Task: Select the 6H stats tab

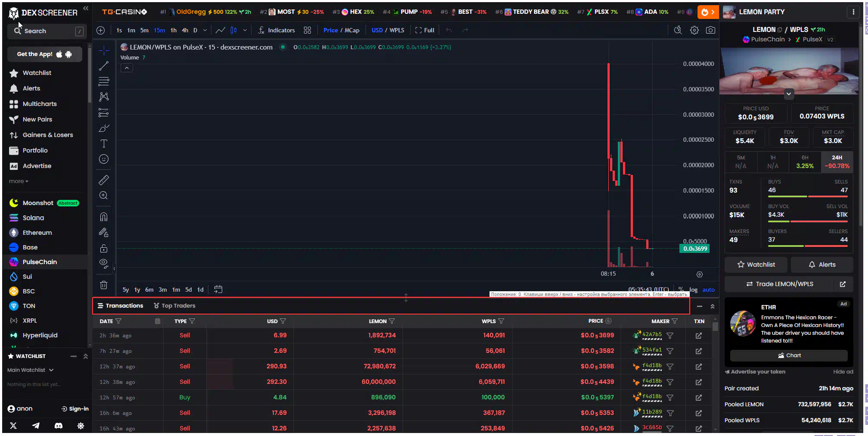Action: pyautogui.click(x=805, y=162)
